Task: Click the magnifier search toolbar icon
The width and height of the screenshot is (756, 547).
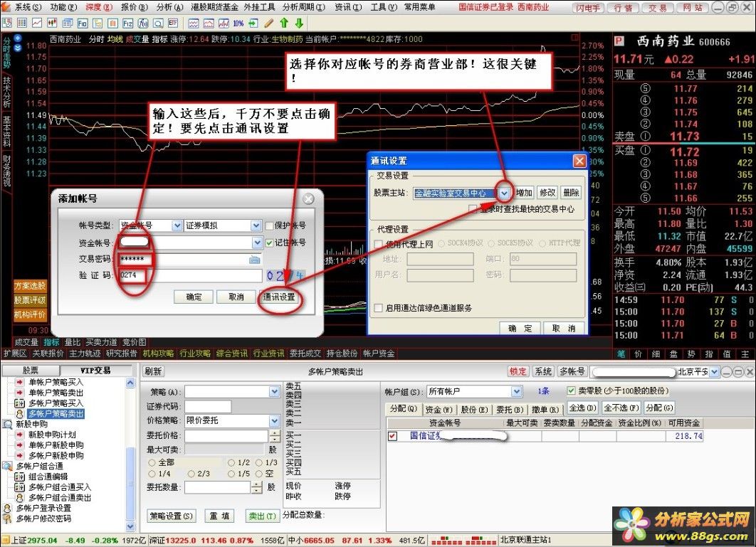Action: coord(157,23)
